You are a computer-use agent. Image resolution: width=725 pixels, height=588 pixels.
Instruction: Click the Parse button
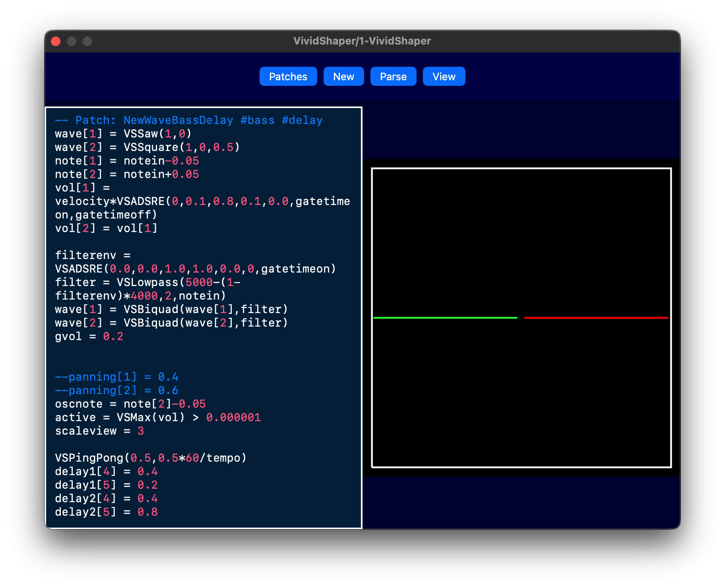click(x=393, y=76)
